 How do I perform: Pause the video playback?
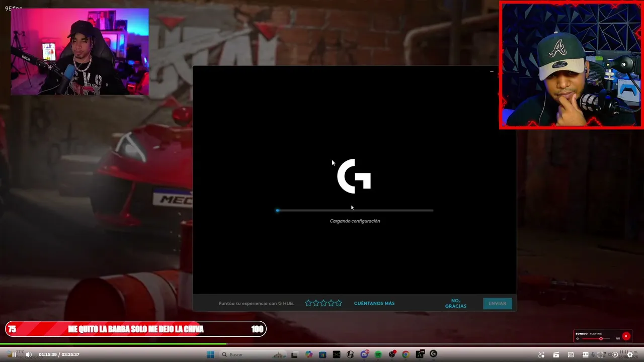pyautogui.click(x=14, y=354)
